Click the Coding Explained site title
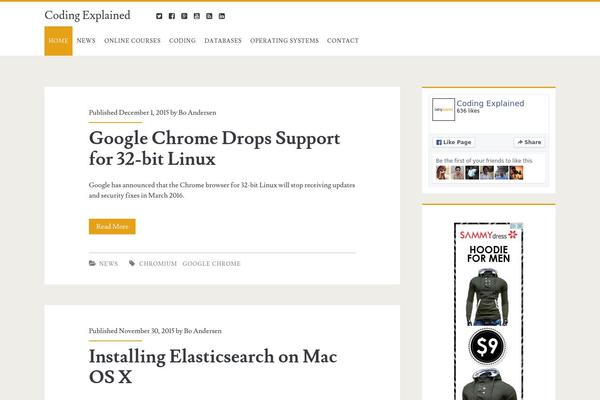The width and height of the screenshot is (600, 400). pos(87,15)
